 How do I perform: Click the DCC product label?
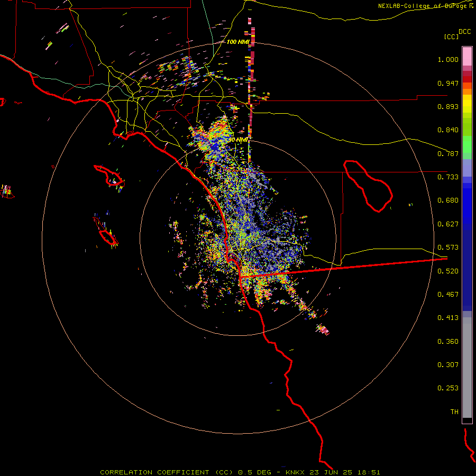coord(464,32)
